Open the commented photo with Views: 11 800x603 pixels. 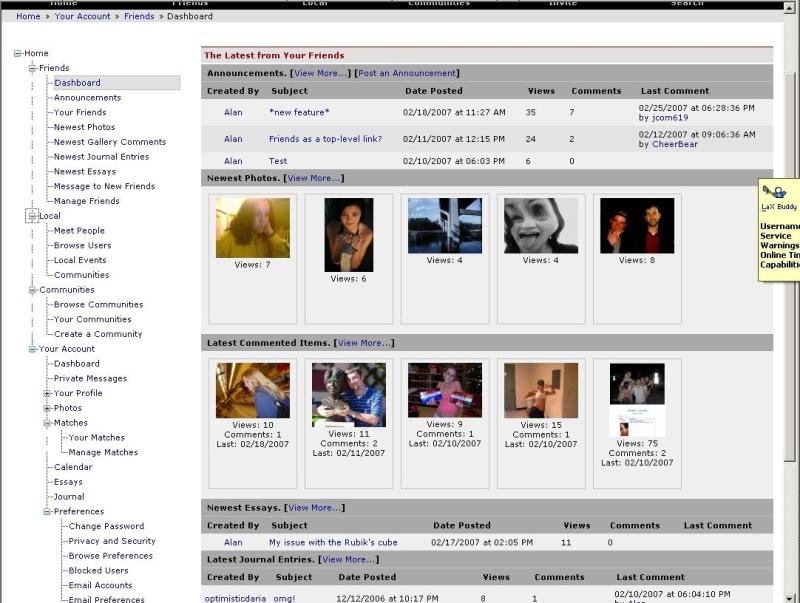click(x=349, y=395)
